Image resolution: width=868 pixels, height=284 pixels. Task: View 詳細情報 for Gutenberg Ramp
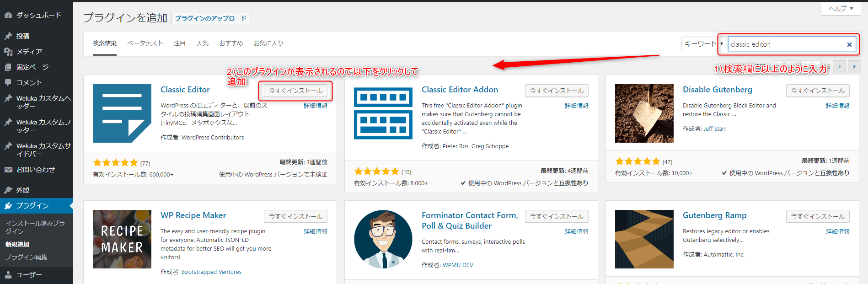(838, 231)
